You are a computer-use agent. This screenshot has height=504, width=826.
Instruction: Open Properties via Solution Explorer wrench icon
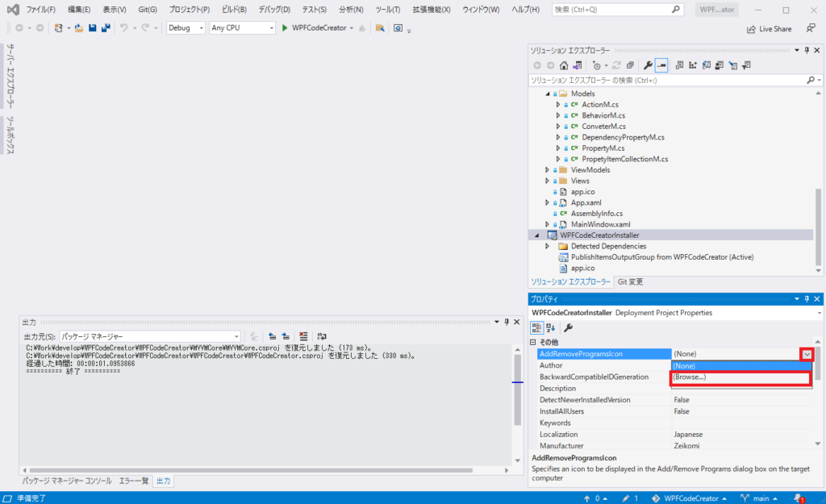click(x=648, y=65)
